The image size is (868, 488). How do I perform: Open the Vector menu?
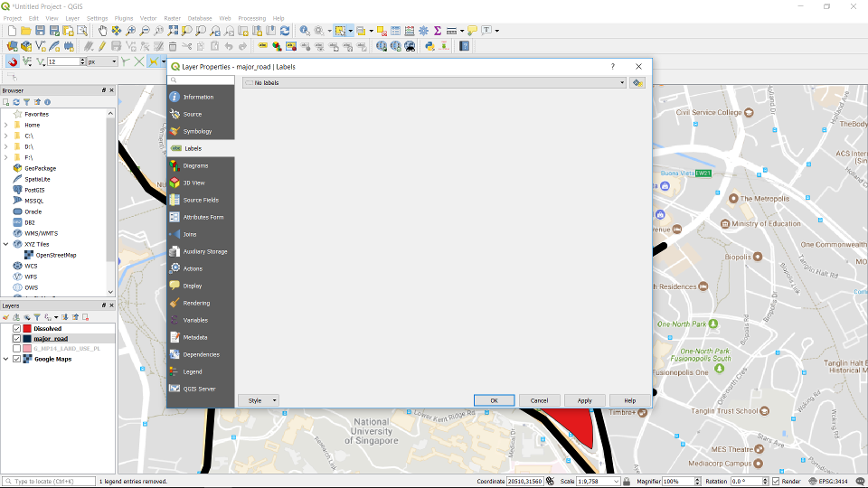(147, 18)
